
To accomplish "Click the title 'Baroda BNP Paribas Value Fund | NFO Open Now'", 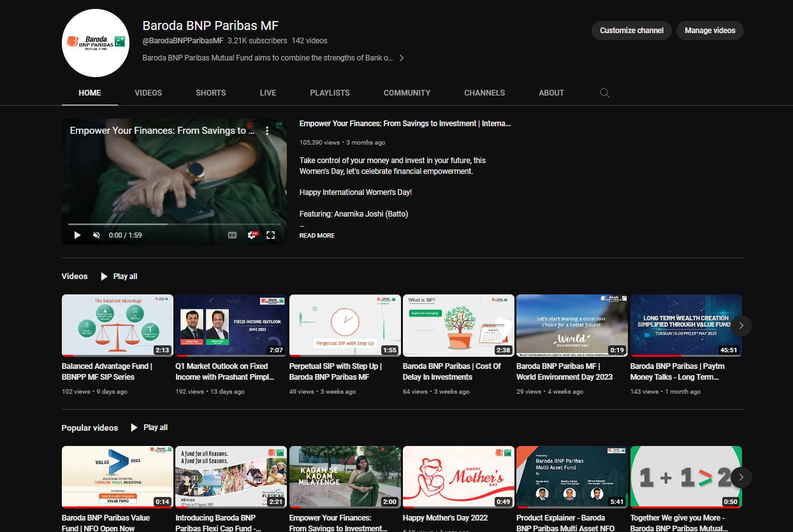I will click(106, 523).
